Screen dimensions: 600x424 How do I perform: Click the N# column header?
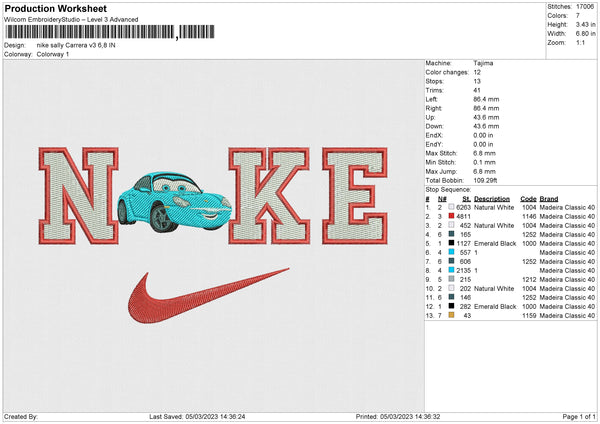pyautogui.click(x=442, y=199)
